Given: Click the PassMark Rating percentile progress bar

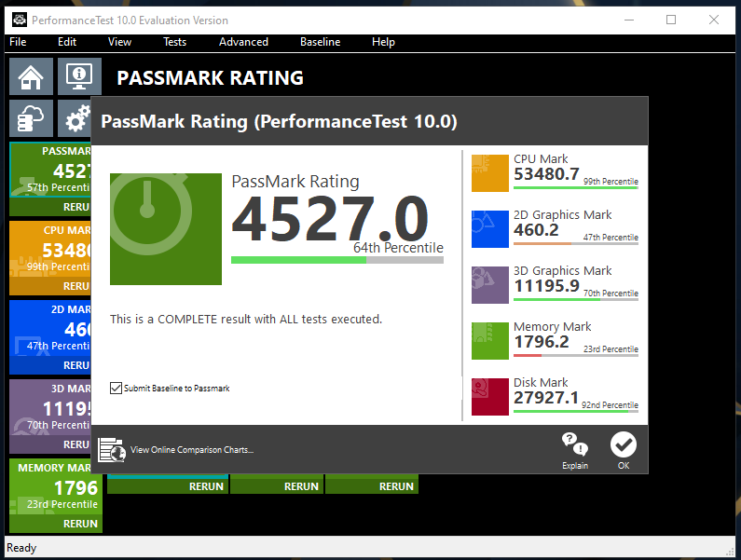Looking at the screenshot, I should 337,260.
